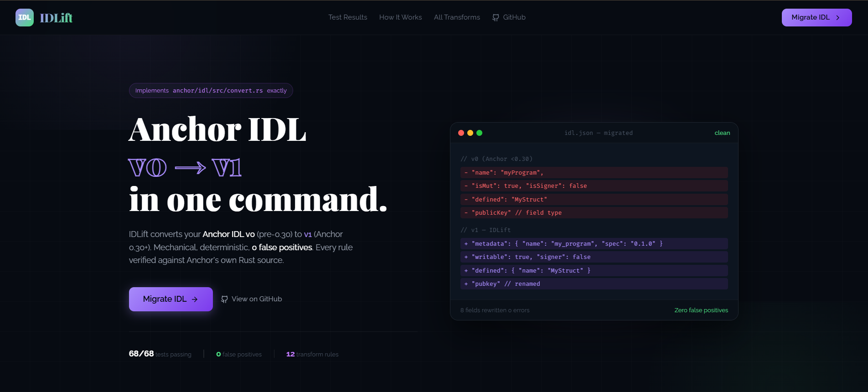The image size is (868, 392).
Task: Select the added 'writable' 'signer' line
Action: (594, 257)
